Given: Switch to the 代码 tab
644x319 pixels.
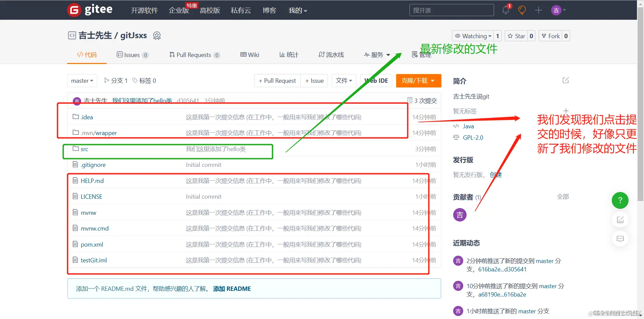Looking at the screenshot, I should [87, 55].
